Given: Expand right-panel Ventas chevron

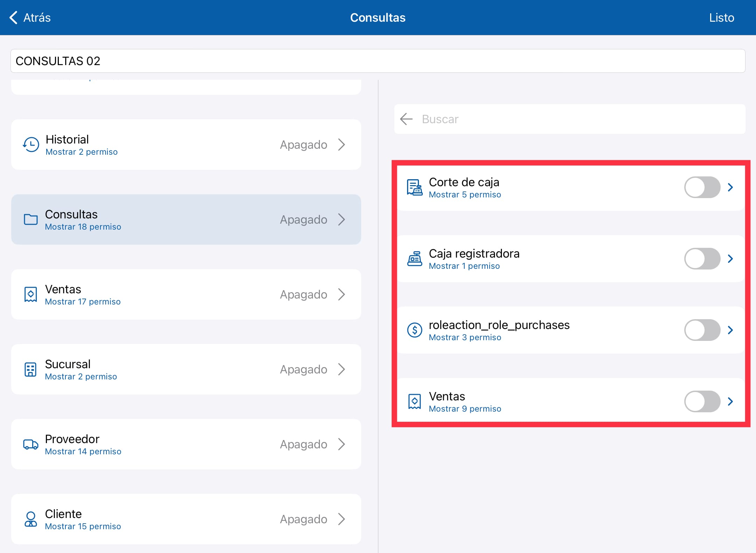Looking at the screenshot, I should [730, 401].
